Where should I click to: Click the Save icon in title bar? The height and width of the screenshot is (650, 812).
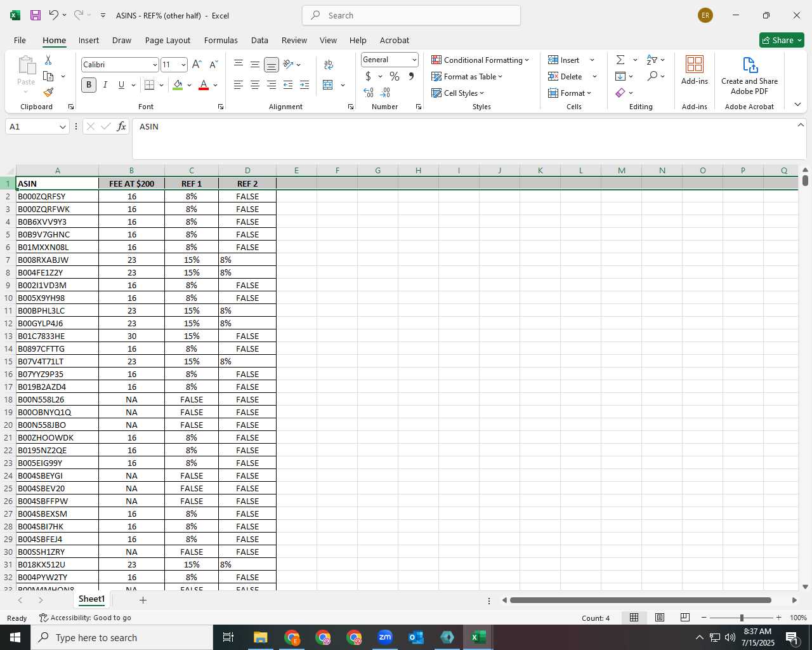tap(36, 15)
